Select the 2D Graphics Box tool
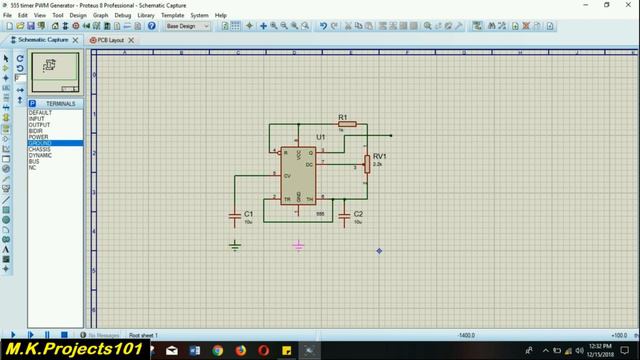Image resolution: width=640 pixels, height=360 pixels. pos(6,210)
